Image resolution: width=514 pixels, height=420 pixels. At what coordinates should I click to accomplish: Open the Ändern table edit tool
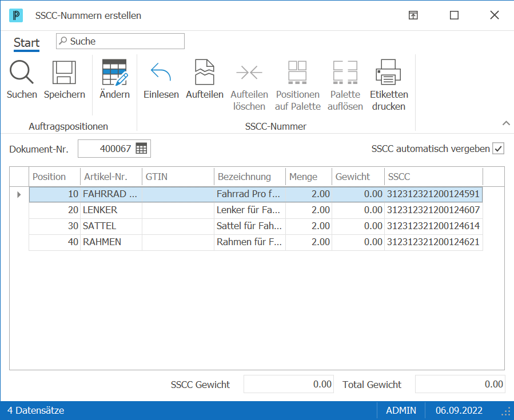115,72
